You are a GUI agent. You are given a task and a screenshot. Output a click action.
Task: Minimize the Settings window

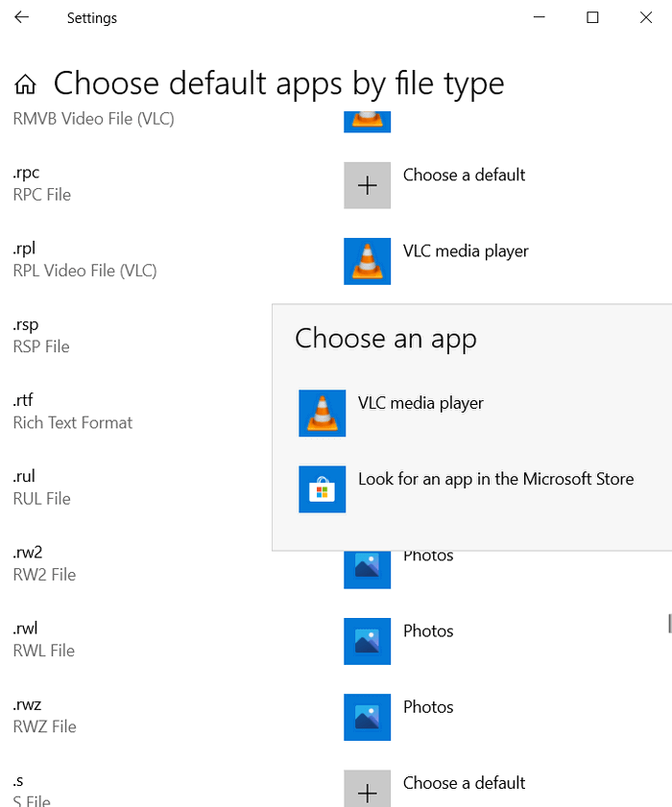click(x=540, y=17)
